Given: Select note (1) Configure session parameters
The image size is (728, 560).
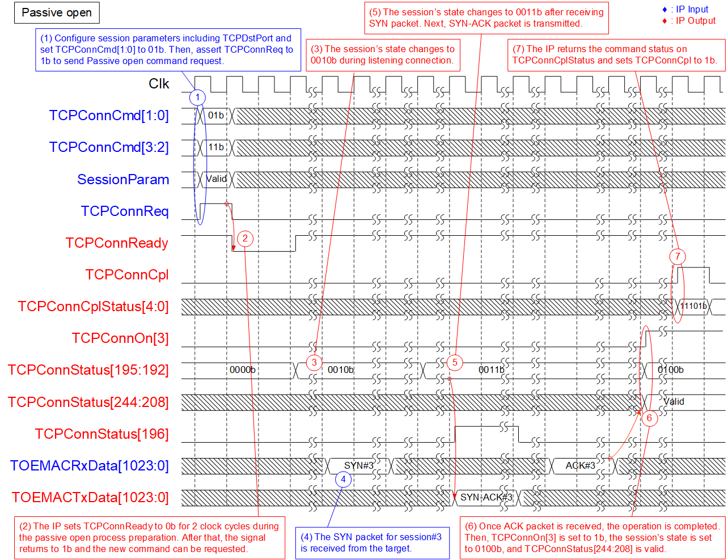Looking at the screenshot, I should click(168, 50).
